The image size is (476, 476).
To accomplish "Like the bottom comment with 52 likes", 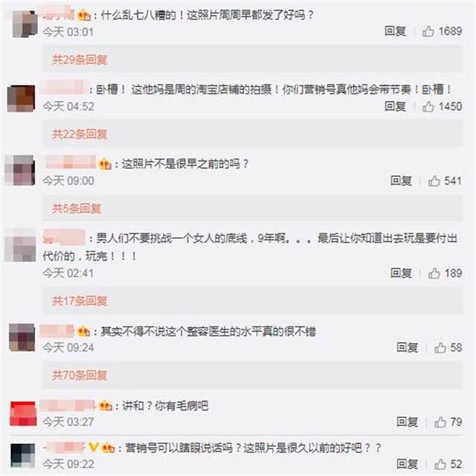I will (x=440, y=464).
